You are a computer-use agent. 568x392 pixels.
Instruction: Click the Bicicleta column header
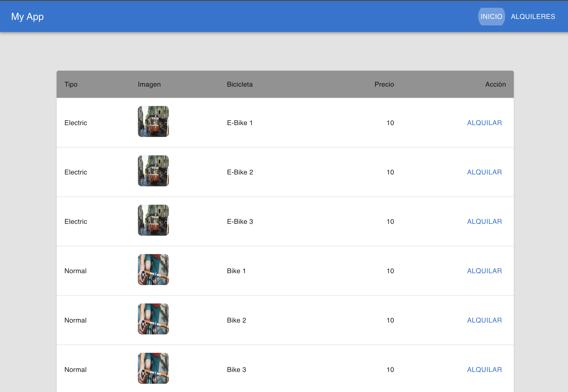[x=240, y=84]
